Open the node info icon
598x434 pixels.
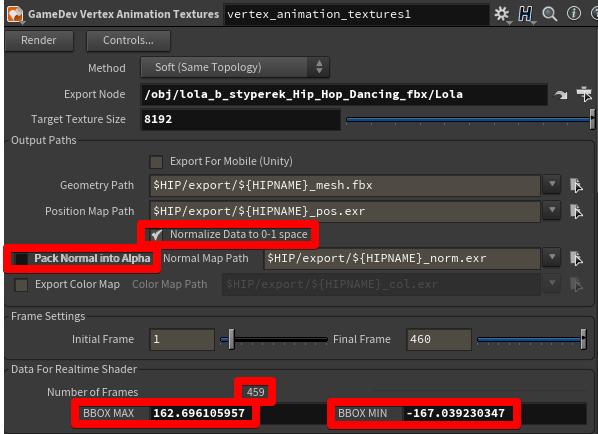coord(574,14)
